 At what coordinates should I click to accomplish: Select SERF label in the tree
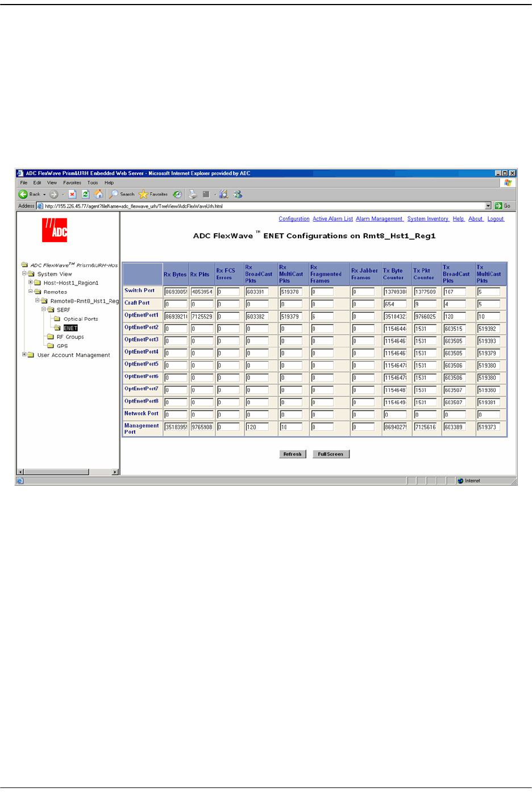point(64,310)
